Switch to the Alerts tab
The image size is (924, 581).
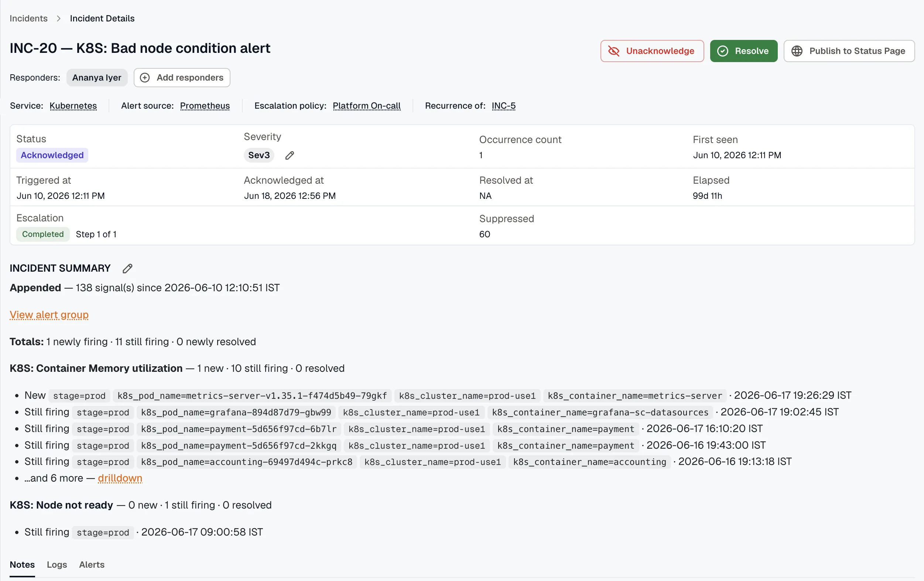click(92, 564)
